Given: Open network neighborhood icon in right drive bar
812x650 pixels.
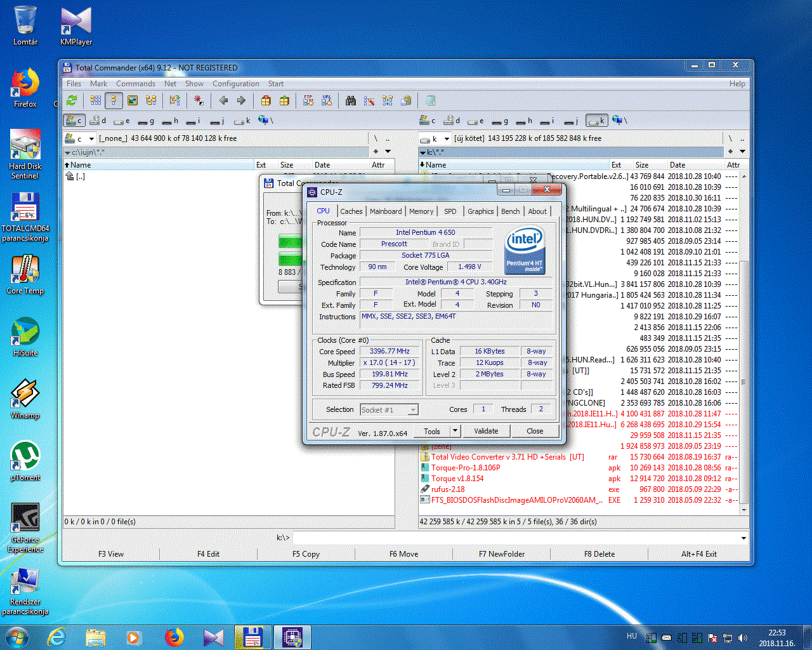Looking at the screenshot, I should point(619,120).
